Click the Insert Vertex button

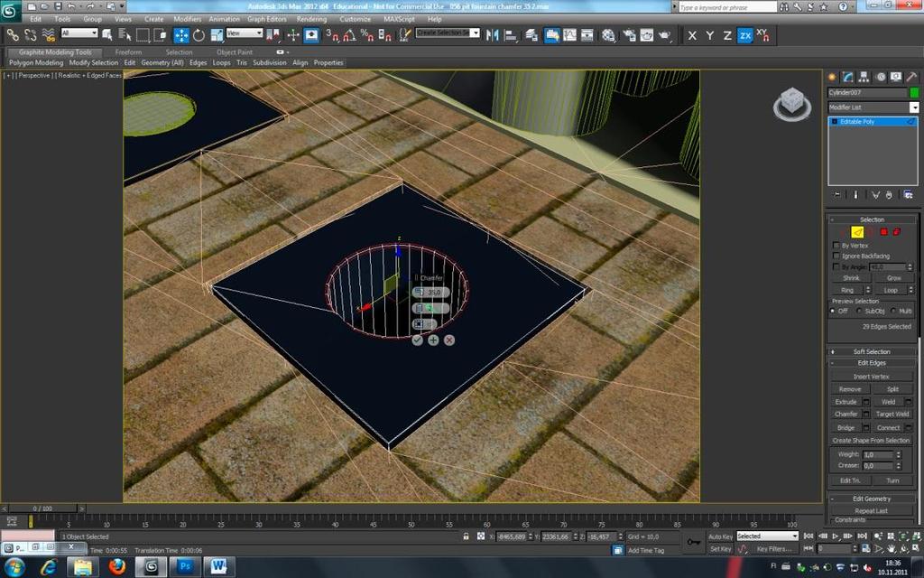[x=872, y=377]
